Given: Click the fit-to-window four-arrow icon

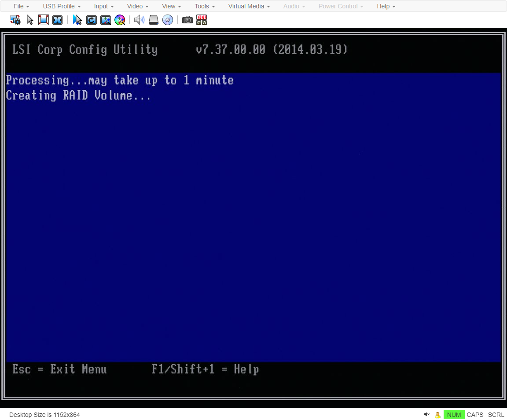Looking at the screenshot, I should (x=57, y=20).
